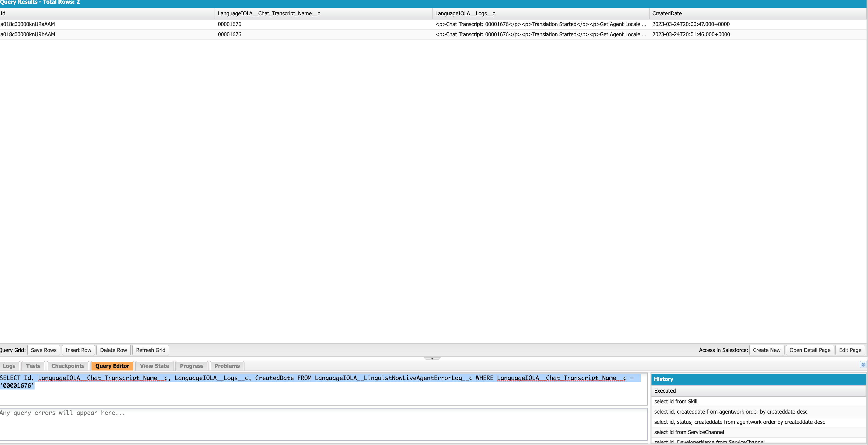Sort by the Id column header
The image size is (868, 445).
pyautogui.click(x=107, y=13)
